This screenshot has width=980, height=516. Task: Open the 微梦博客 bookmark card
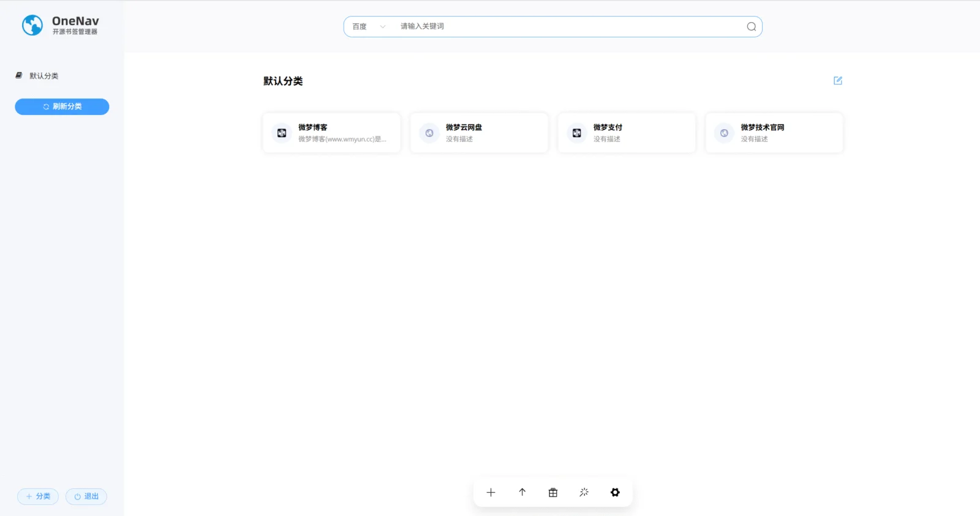point(331,132)
